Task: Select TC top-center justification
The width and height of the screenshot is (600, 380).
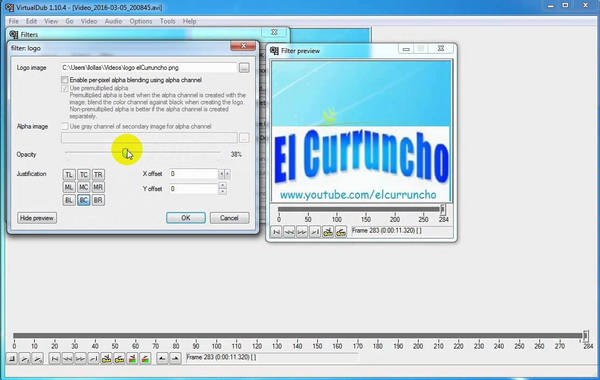Action: tap(83, 175)
